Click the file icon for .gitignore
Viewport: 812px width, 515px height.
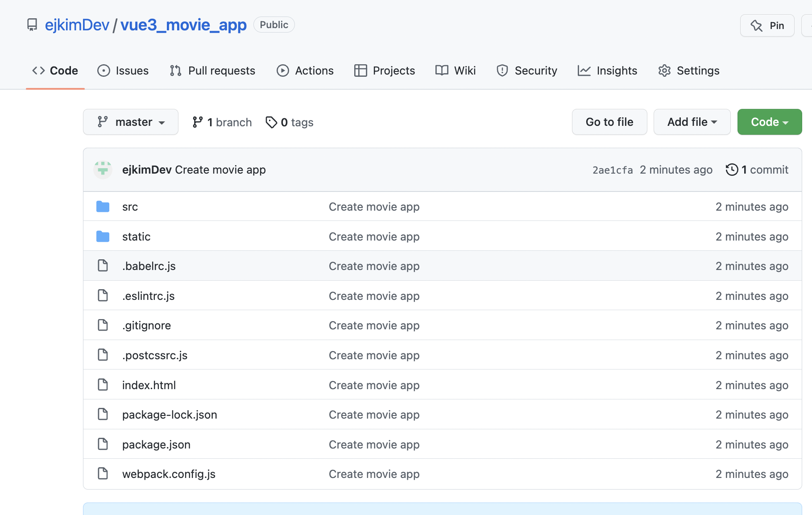[103, 325]
